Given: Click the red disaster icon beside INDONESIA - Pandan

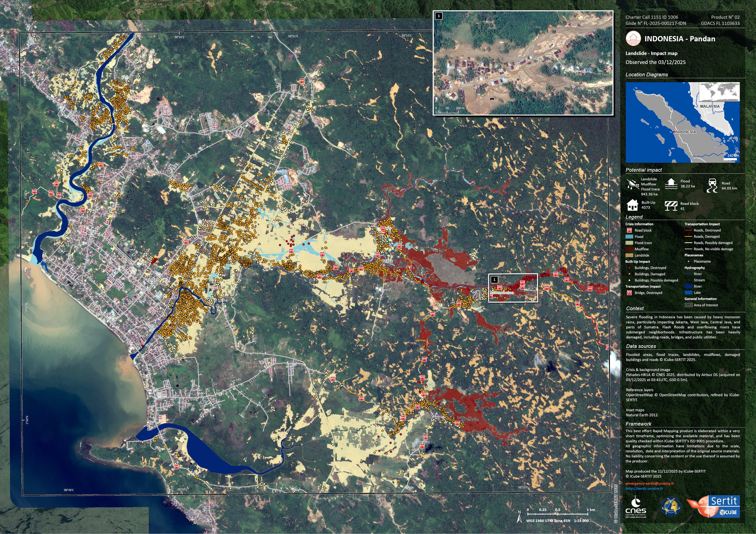Looking at the screenshot, I should pos(633,39).
